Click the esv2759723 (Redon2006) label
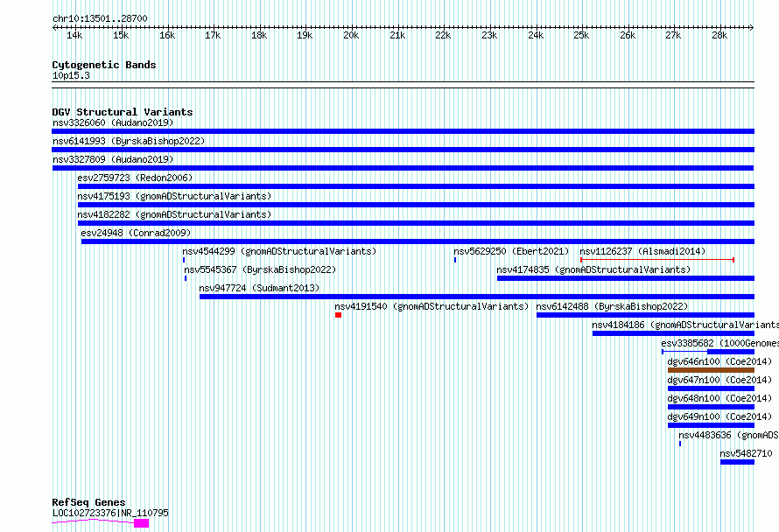779x532 pixels. (135, 178)
